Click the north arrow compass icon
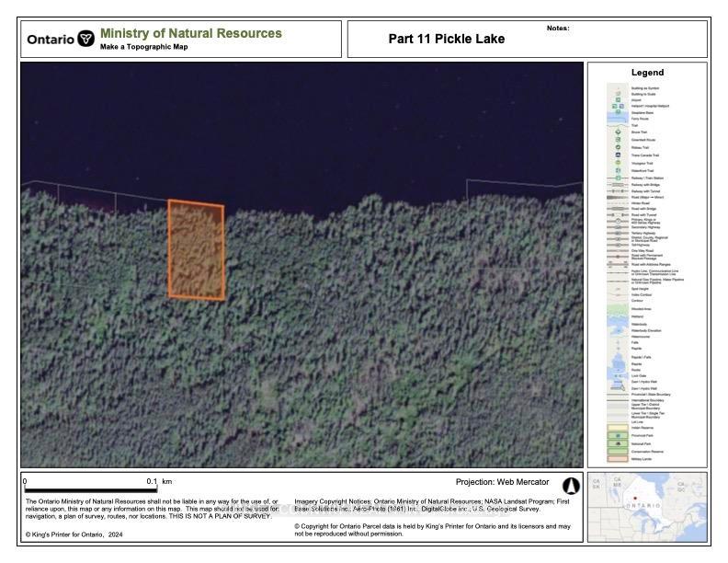This screenshot has height=563, width=728. pos(571,486)
